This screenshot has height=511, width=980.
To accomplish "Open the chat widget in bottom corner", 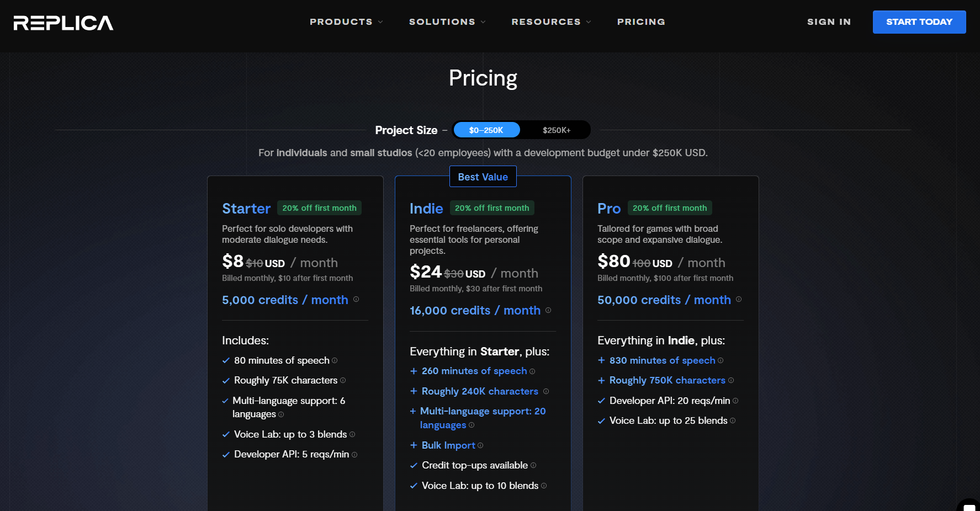I will [x=969, y=505].
